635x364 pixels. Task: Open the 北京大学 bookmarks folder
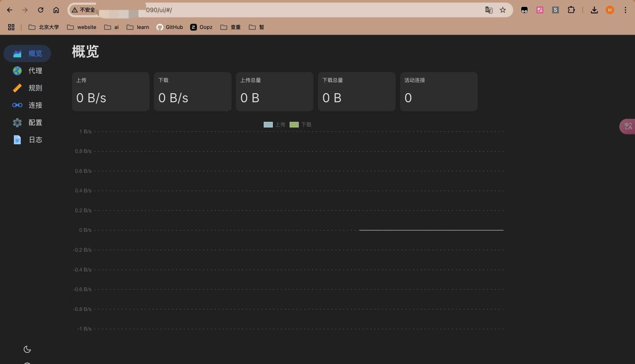coord(44,27)
